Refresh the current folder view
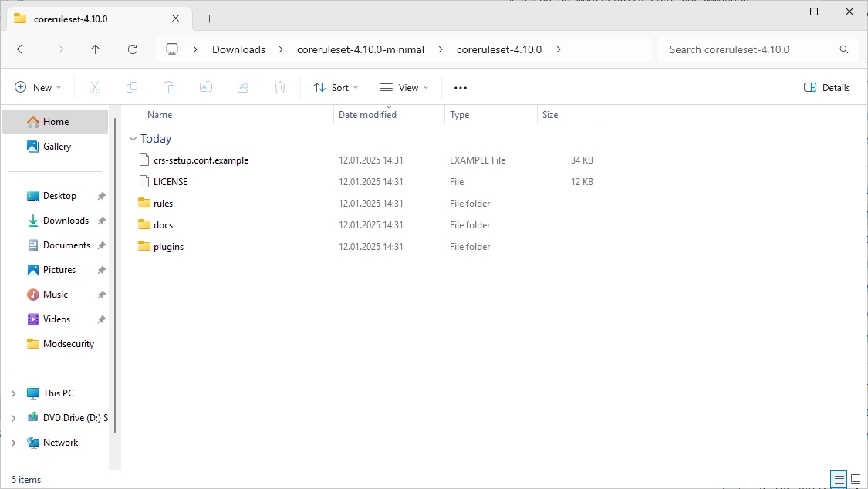 point(133,49)
